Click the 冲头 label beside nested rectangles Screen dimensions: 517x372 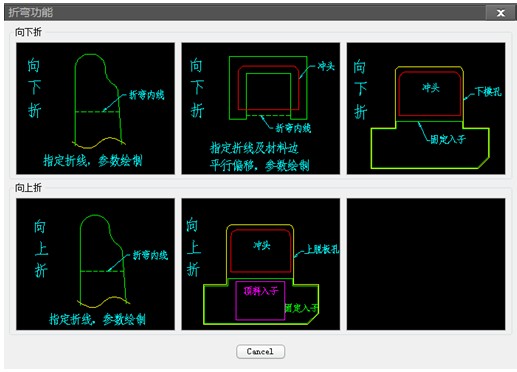click(326, 66)
